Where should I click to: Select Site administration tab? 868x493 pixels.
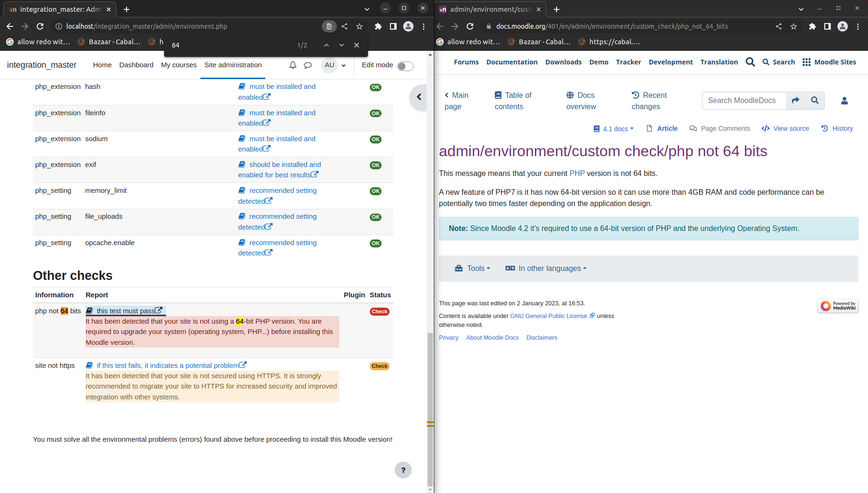click(233, 65)
